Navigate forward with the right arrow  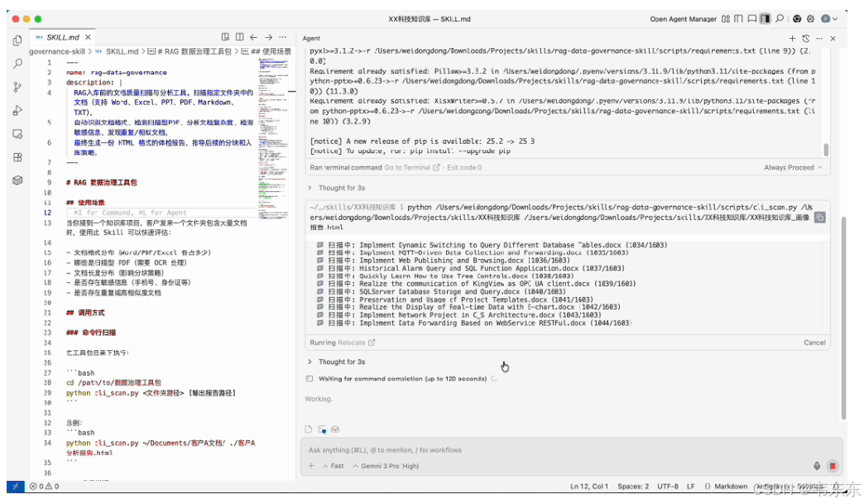click(268, 37)
